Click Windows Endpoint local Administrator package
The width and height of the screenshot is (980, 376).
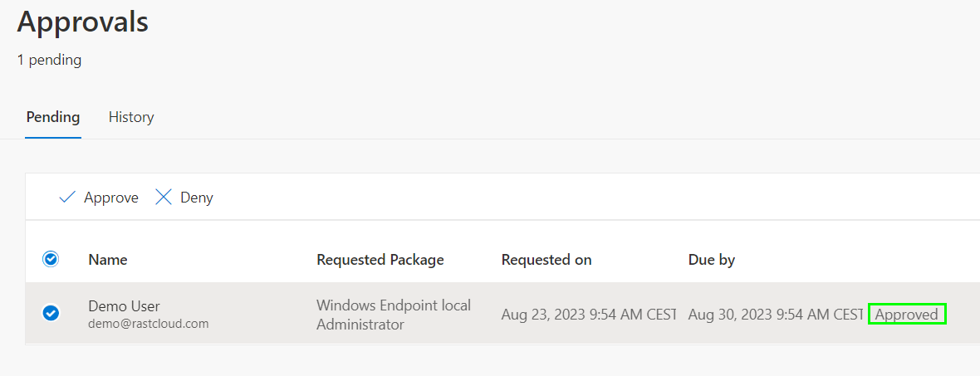[394, 315]
